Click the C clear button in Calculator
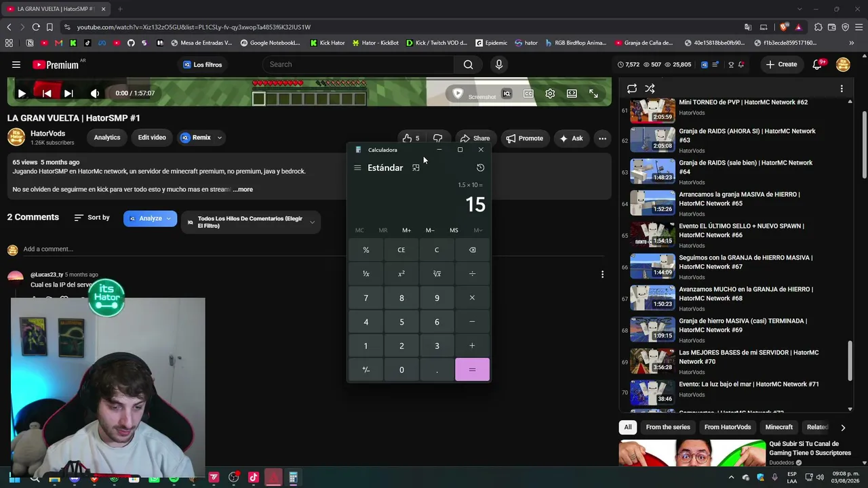This screenshot has height=488, width=868. (437, 250)
